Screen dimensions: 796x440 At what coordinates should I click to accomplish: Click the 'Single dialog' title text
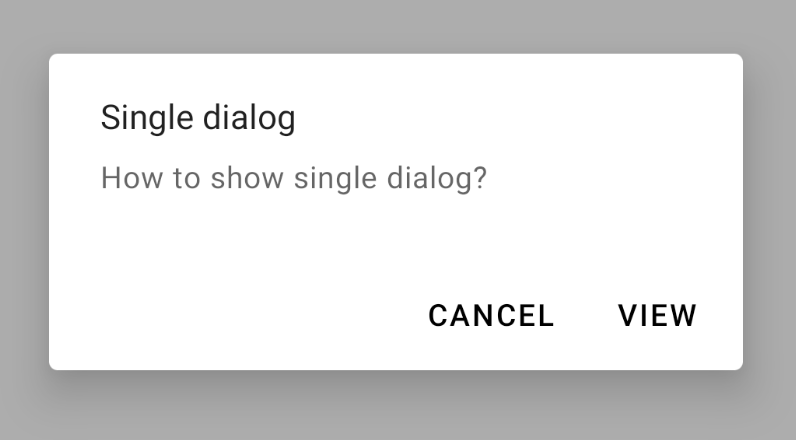click(x=198, y=118)
